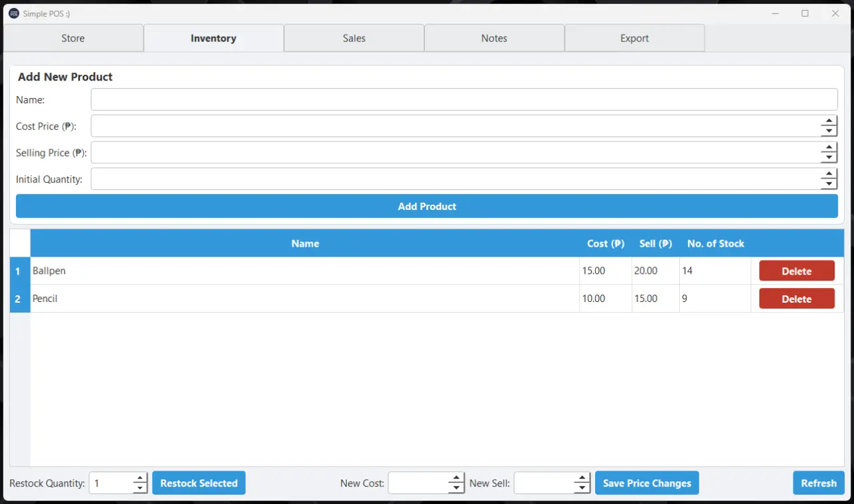Increase Selling Price with up arrow
854x504 pixels.
(829, 147)
